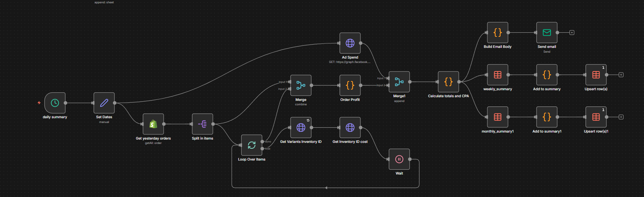Click the 'getAll: order' subtitle text
Viewport: 644px width, 197px height.
(153, 143)
